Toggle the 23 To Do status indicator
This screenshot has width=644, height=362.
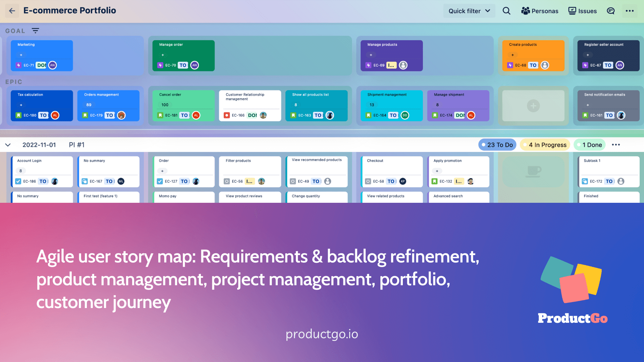tap(496, 144)
